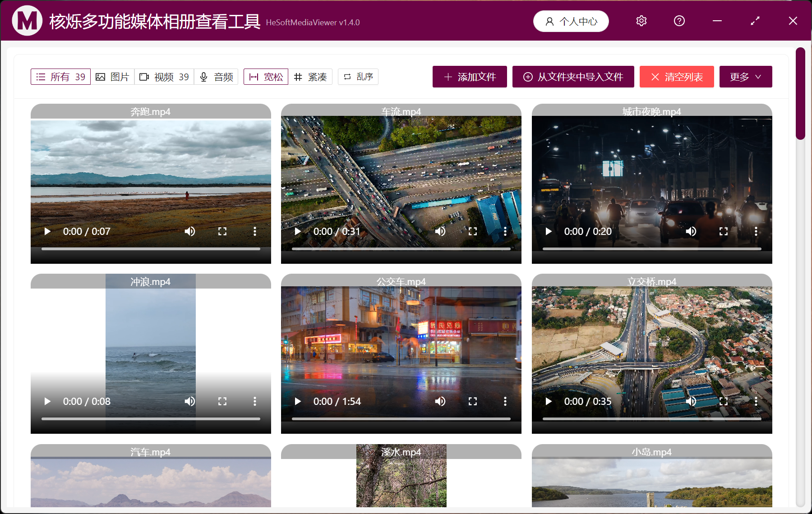Play the 奔跑.mp4 video
This screenshot has height=514, width=812.
pyautogui.click(x=47, y=231)
